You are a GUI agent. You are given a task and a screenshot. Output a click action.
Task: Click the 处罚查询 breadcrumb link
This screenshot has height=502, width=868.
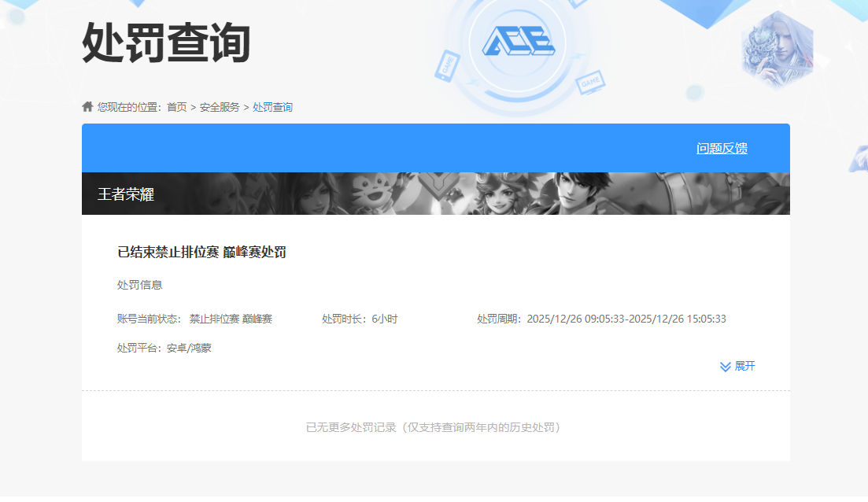(272, 105)
